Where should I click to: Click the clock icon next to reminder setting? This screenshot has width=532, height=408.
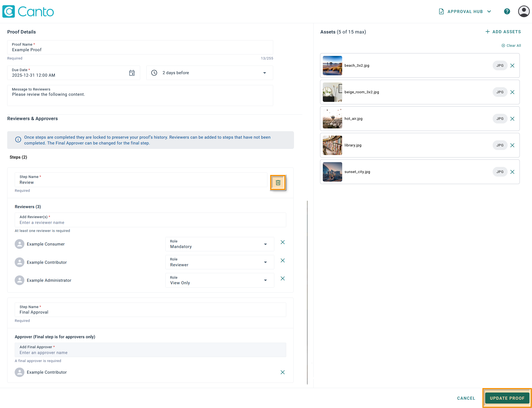tap(154, 73)
